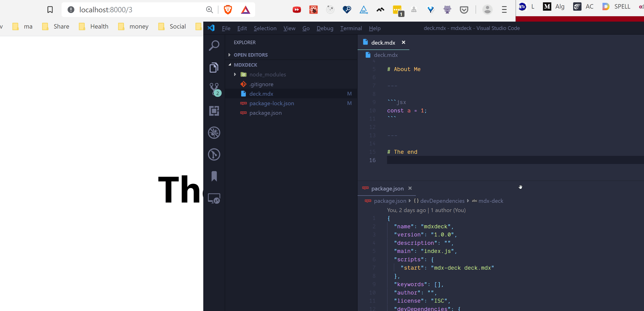Open the Terminal menu
This screenshot has width=644, height=311.
[351, 28]
